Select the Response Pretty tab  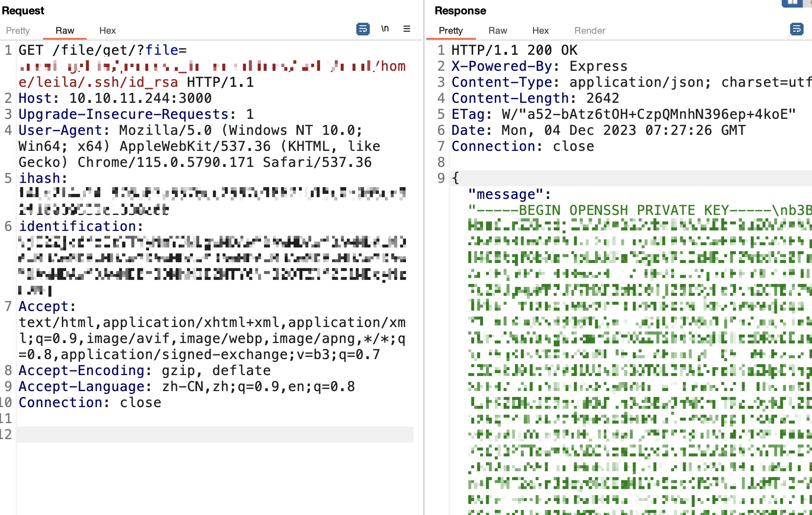(x=450, y=30)
